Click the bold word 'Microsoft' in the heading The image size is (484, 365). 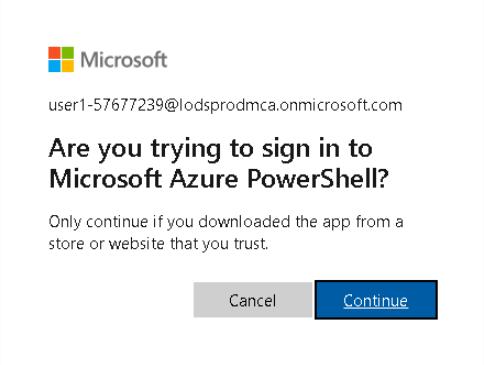105,178
